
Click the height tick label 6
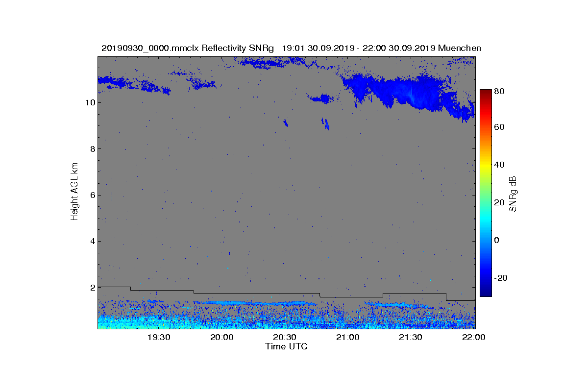point(92,195)
